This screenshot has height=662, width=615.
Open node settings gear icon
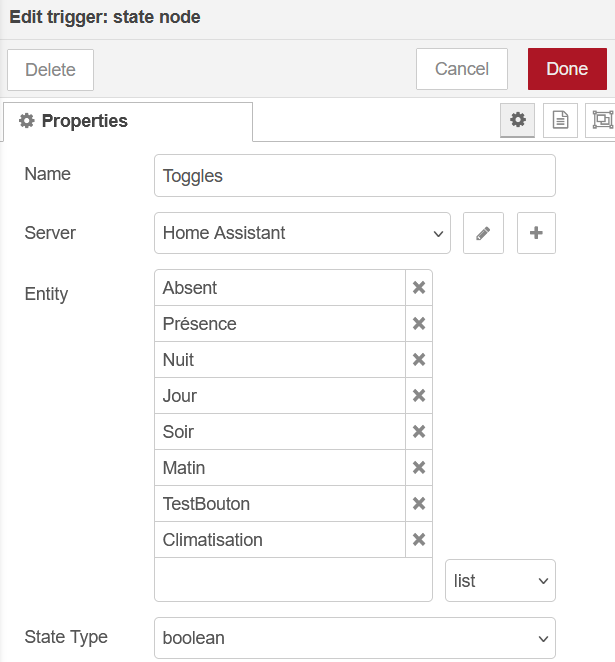pyautogui.click(x=517, y=120)
